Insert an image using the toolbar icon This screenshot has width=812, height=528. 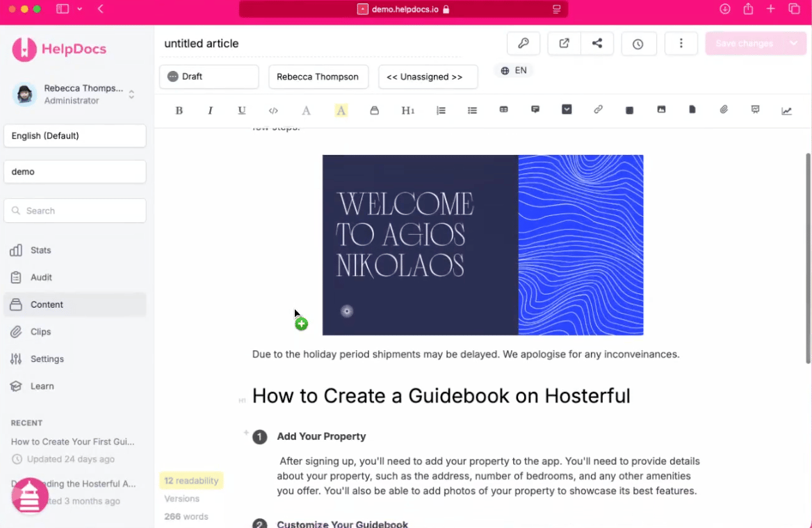(x=660, y=110)
